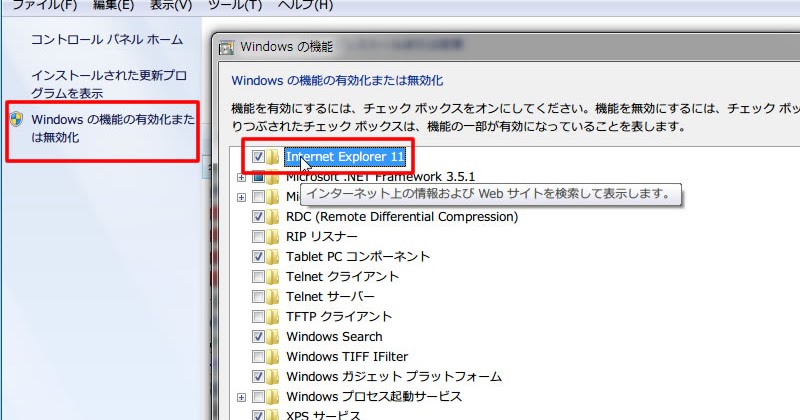
Task: Click the folder icon of Telnet サーバー
Action: pyautogui.click(x=272, y=297)
